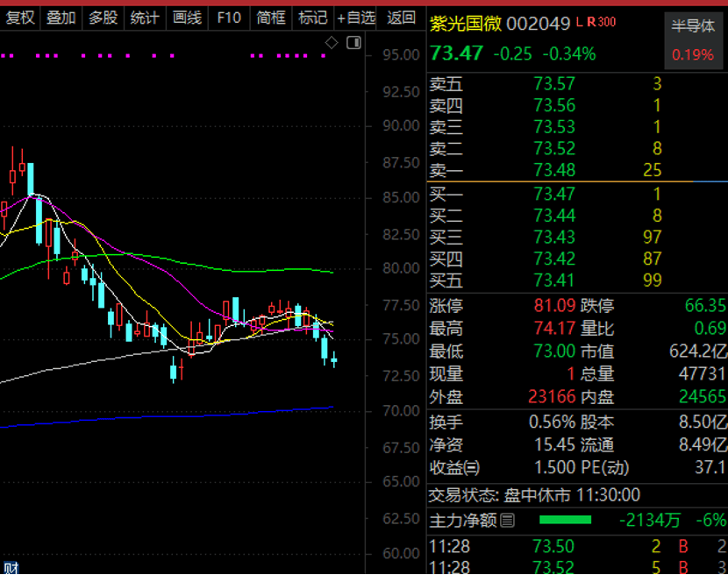Select 卖三 price 73.53

[x=554, y=127]
